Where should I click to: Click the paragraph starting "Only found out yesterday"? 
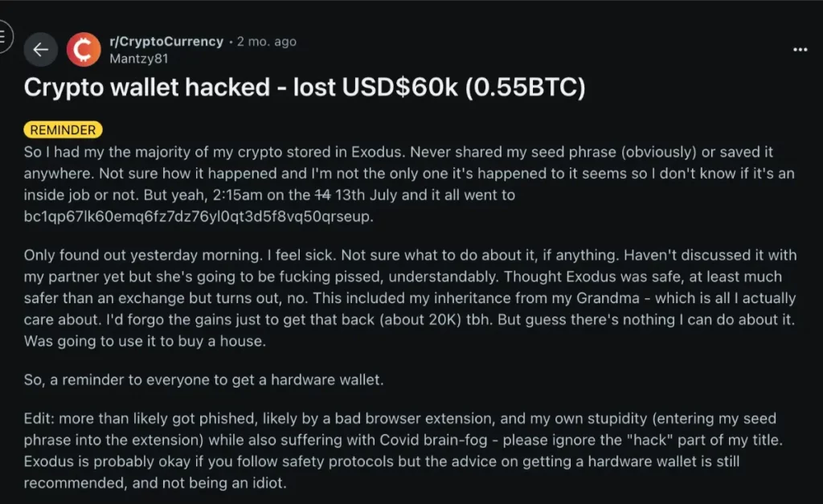point(410,297)
